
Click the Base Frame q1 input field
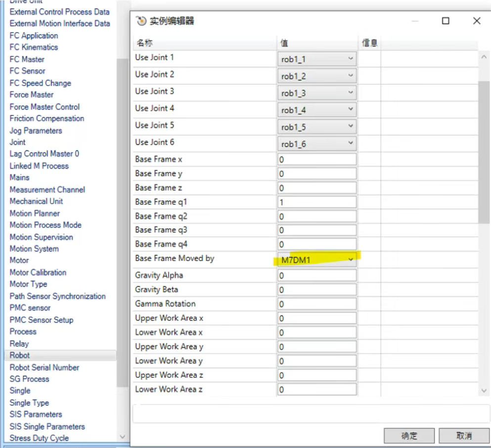click(316, 202)
